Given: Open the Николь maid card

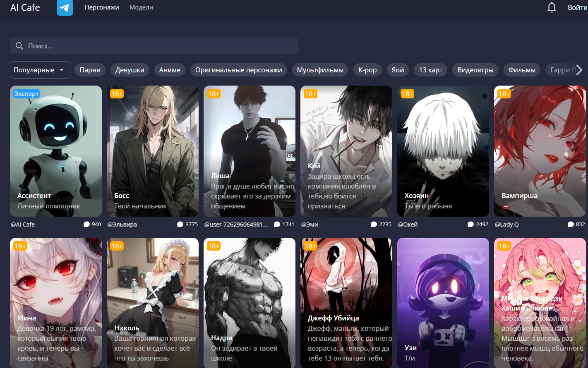Looking at the screenshot, I should (153, 303).
